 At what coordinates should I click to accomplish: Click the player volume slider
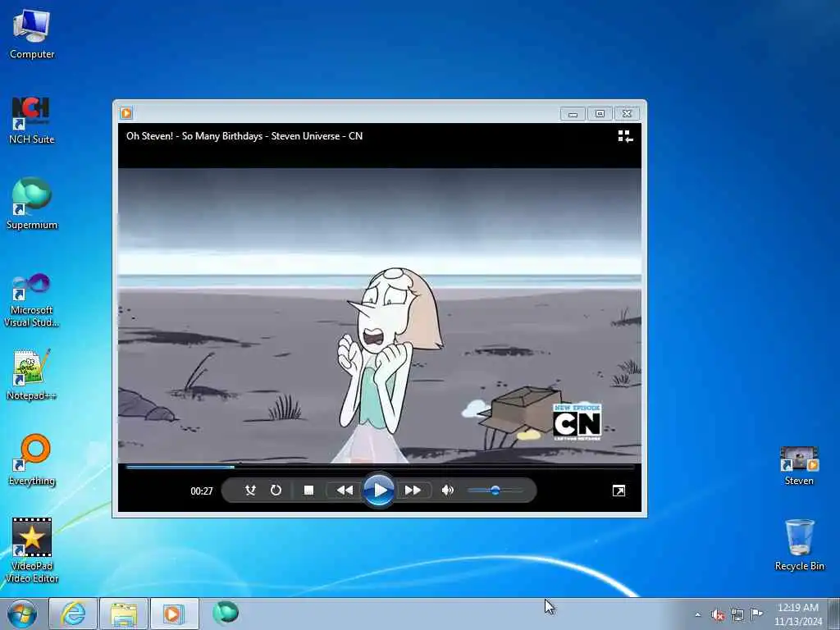pyautogui.click(x=494, y=491)
